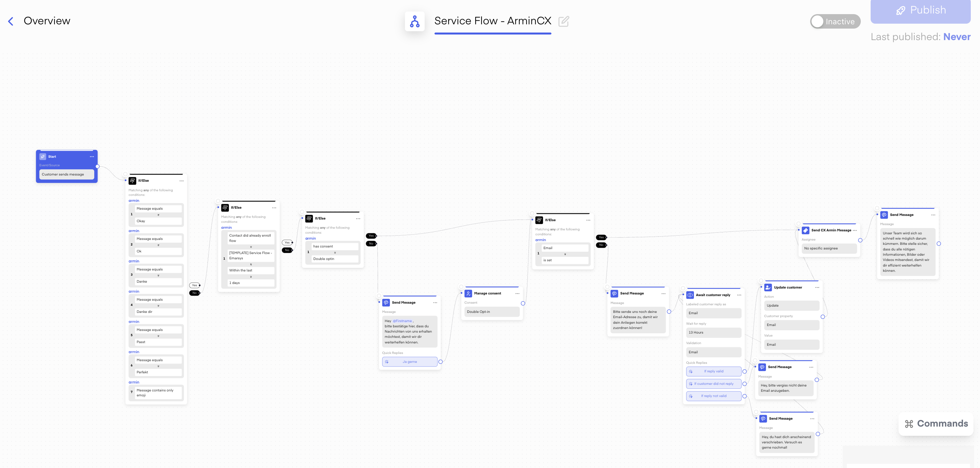Click the Await customer reply node icon
This screenshot has width=980, height=468.
tap(690, 295)
